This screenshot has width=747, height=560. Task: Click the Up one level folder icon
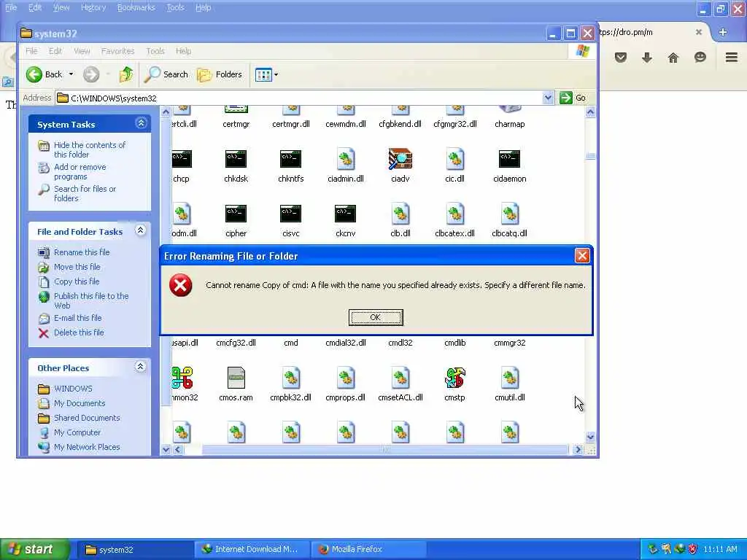pyautogui.click(x=126, y=74)
